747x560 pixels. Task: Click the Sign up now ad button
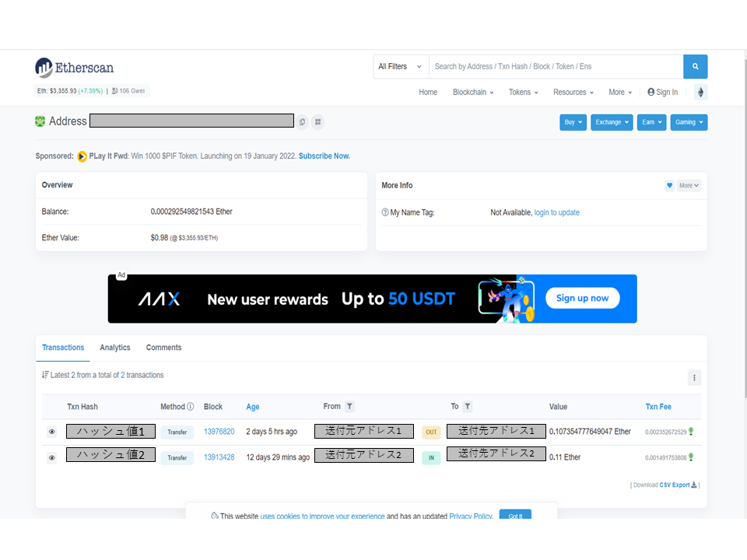coord(582,298)
